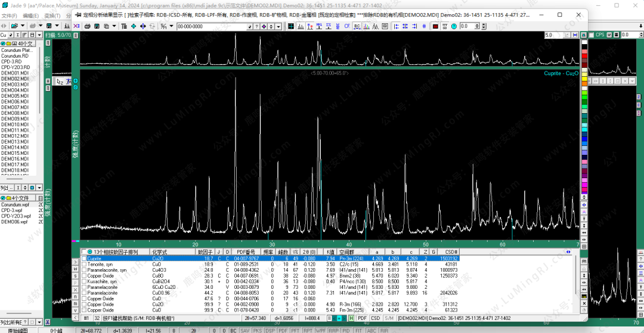
Task: Click the CF icon in toolbar
Action: [347, 26]
